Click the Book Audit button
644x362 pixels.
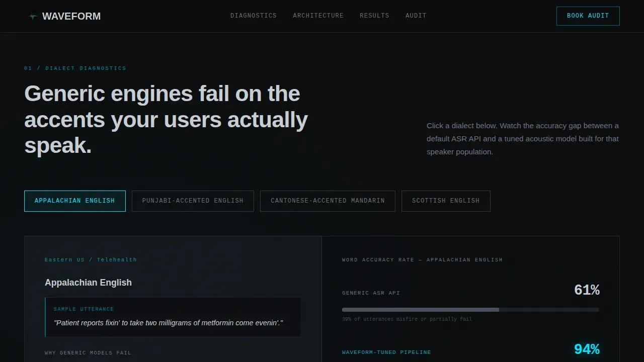click(x=588, y=16)
